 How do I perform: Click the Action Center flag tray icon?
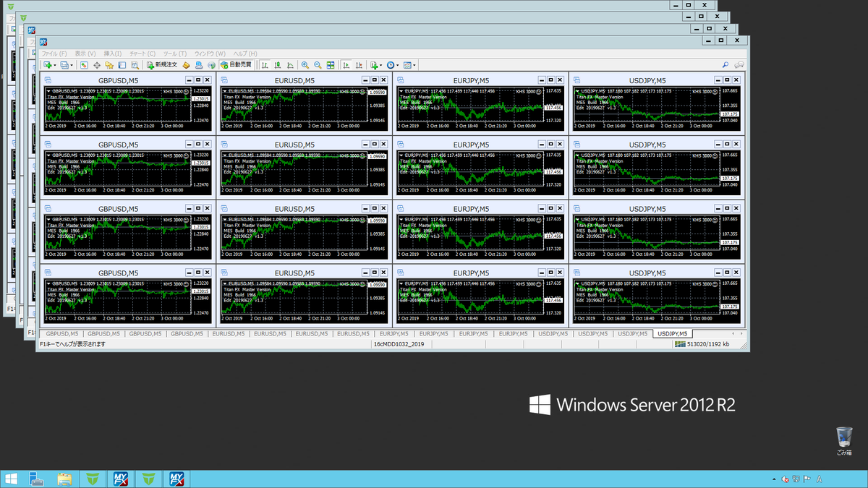tap(807, 479)
